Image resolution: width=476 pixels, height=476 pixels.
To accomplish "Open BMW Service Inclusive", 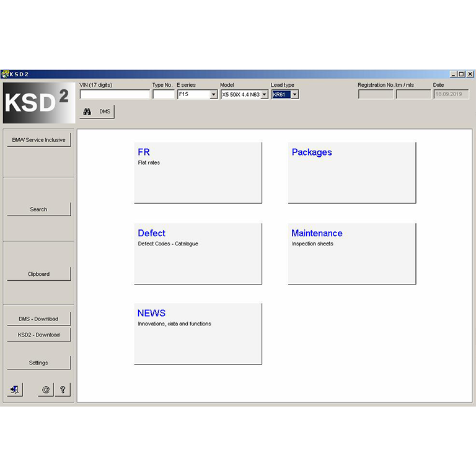I will [39, 140].
